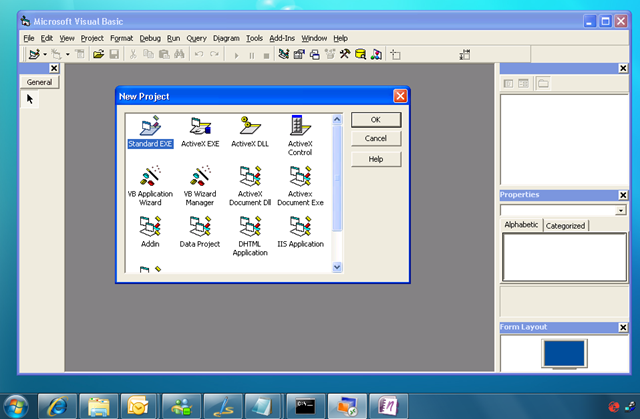640x419 pixels.
Task: Click the Menu Editor toolbar icon
Action: [x=80, y=54]
